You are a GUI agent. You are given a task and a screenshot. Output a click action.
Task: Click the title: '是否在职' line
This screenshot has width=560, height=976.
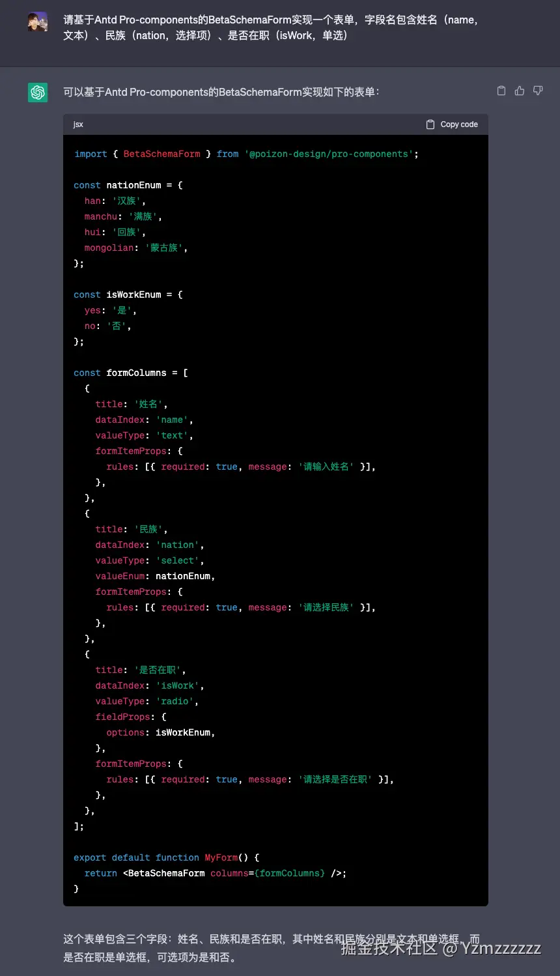pyautogui.click(x=141, y=670)
